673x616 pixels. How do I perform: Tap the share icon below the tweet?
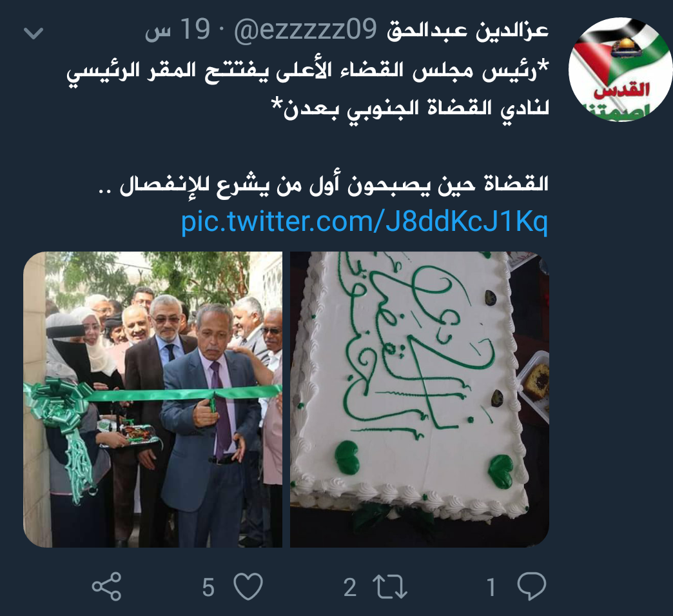[x=107, y=586]
